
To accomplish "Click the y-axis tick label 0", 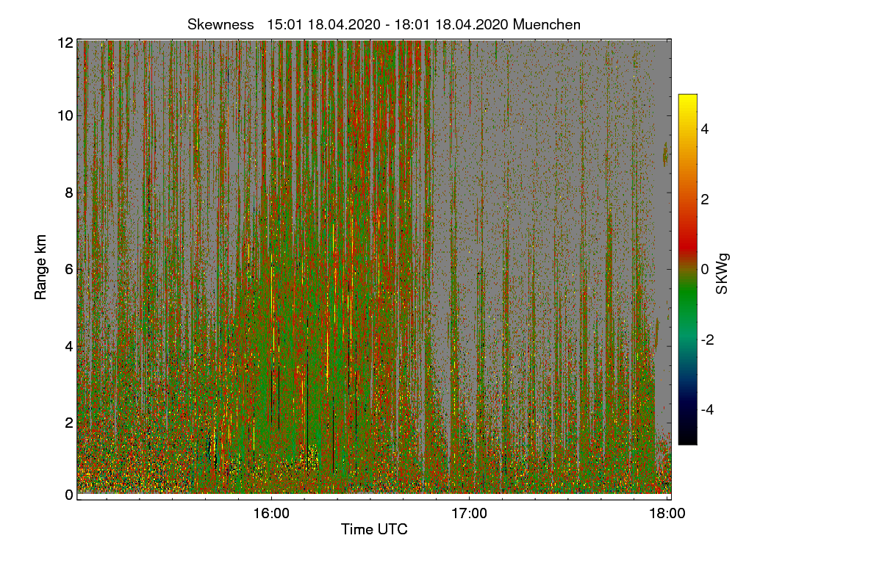I will coord(69,495).
